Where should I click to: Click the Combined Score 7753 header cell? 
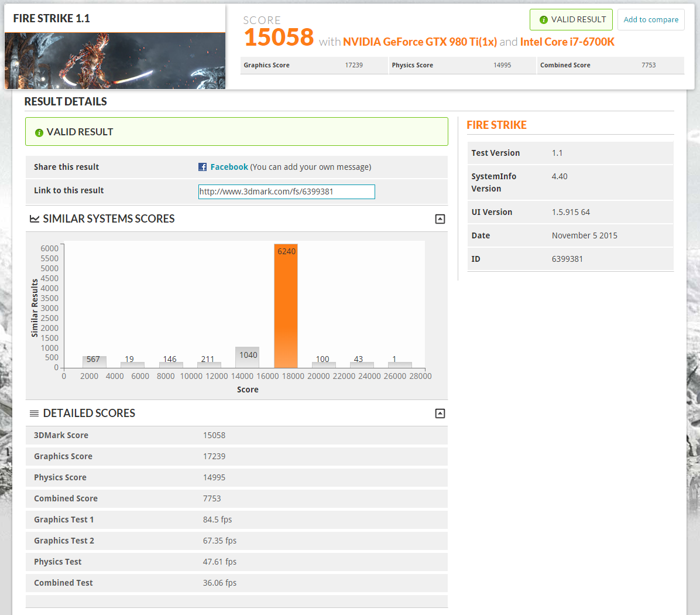610,65
